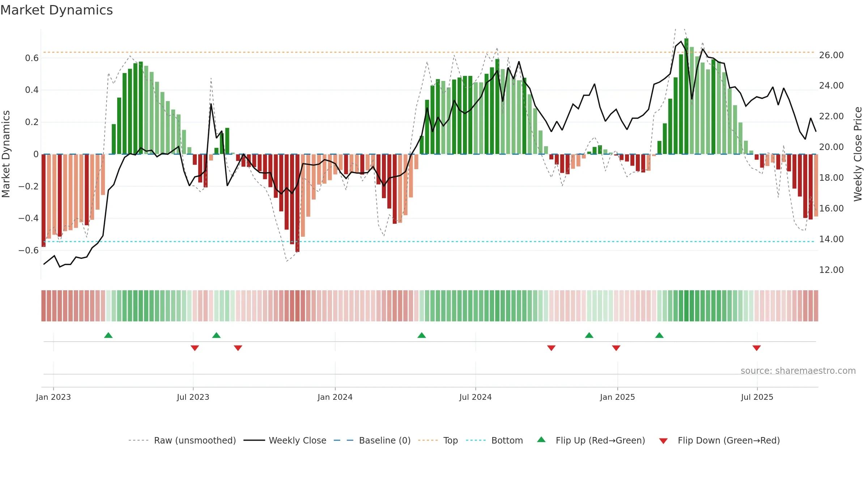Click the red Flip Down triangle in legend
The image size is (868, 488).
(663, 441)
